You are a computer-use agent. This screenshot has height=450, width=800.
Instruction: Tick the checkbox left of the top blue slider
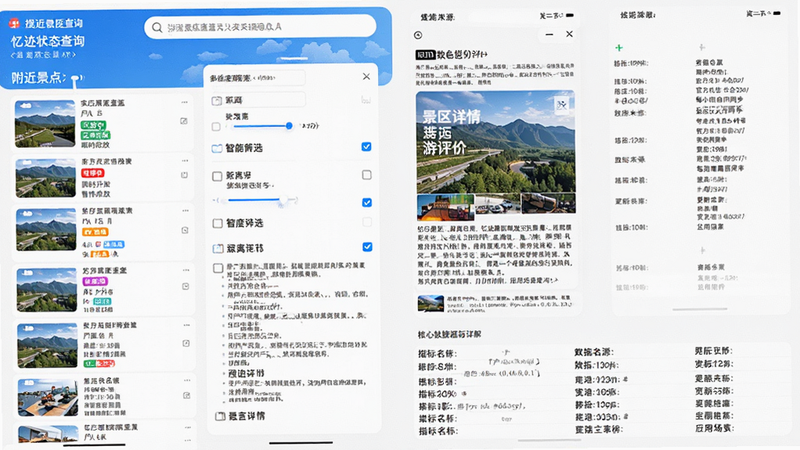pos(216,126)
